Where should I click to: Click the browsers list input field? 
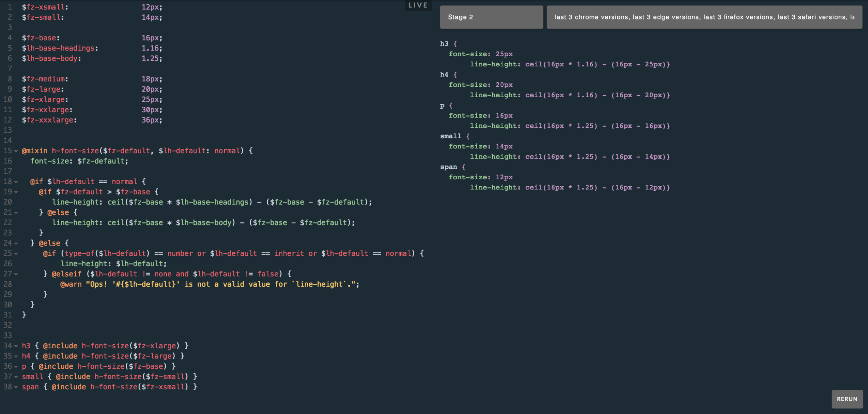(x=704, y=17)
